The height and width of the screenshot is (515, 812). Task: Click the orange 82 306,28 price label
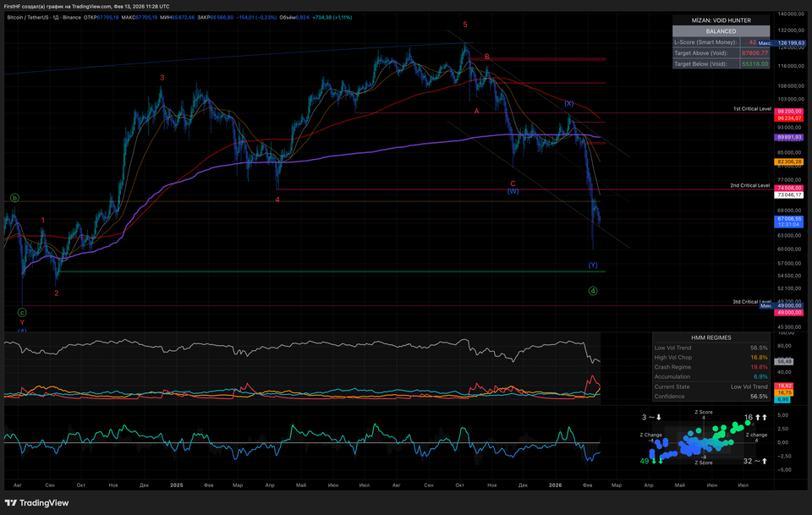pos(788,161)
